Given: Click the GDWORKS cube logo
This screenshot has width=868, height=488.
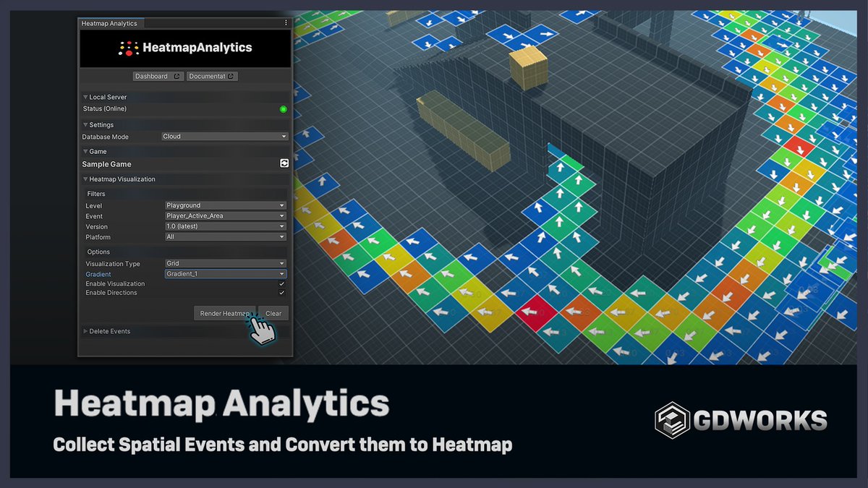Looking at the screenshot, I should pos(671,421).
